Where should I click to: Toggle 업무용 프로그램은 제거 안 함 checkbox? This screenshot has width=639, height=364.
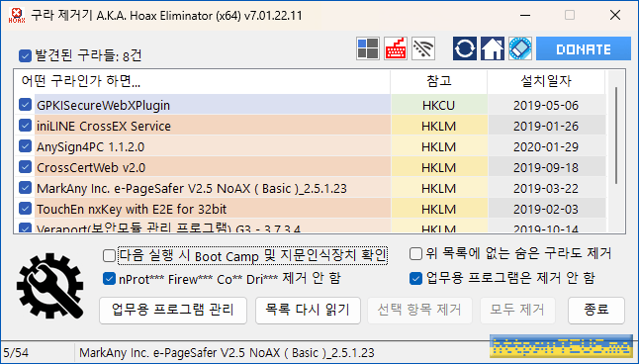click(x=415, y=279)
